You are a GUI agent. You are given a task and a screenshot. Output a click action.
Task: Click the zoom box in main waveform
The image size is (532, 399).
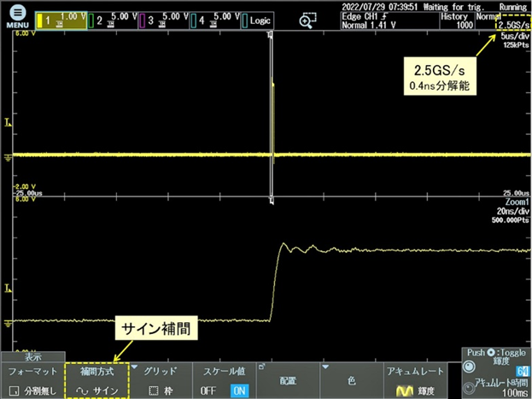coord(272,114)
